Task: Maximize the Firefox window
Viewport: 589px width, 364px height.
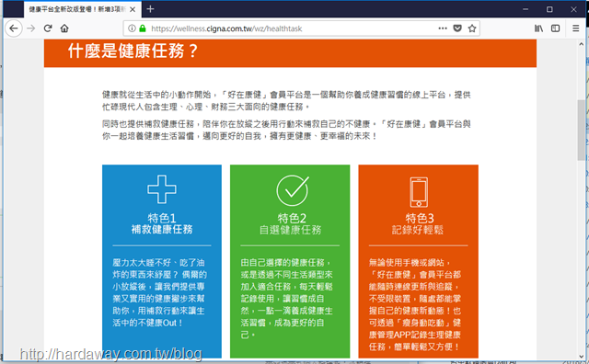Action: pyautogui.click(x=549, y=9)
